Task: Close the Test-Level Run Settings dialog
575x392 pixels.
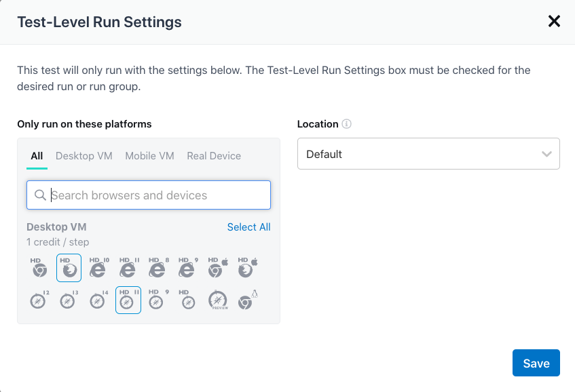Action: coord(554,21)
